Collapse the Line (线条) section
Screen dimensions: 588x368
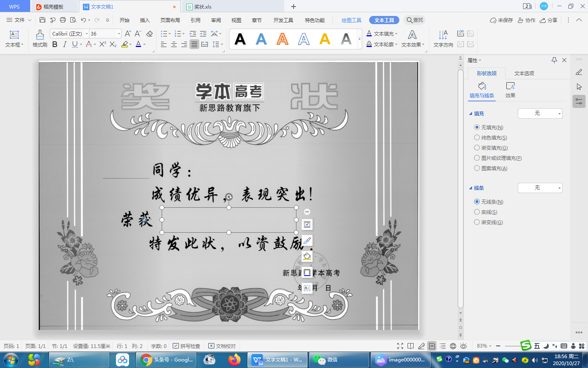(x=470, y=188)
